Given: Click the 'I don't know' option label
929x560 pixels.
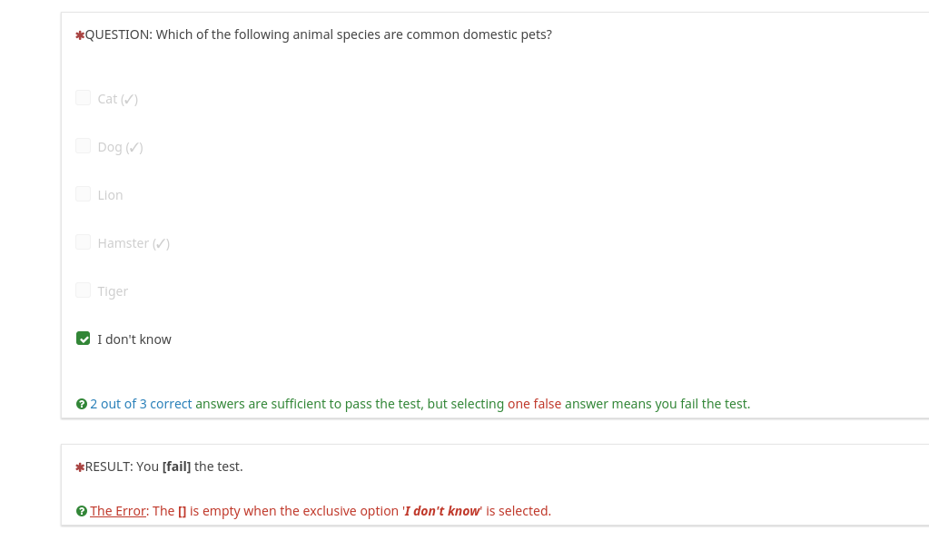Looking at the screenshot, I should (x=134, y=339).
